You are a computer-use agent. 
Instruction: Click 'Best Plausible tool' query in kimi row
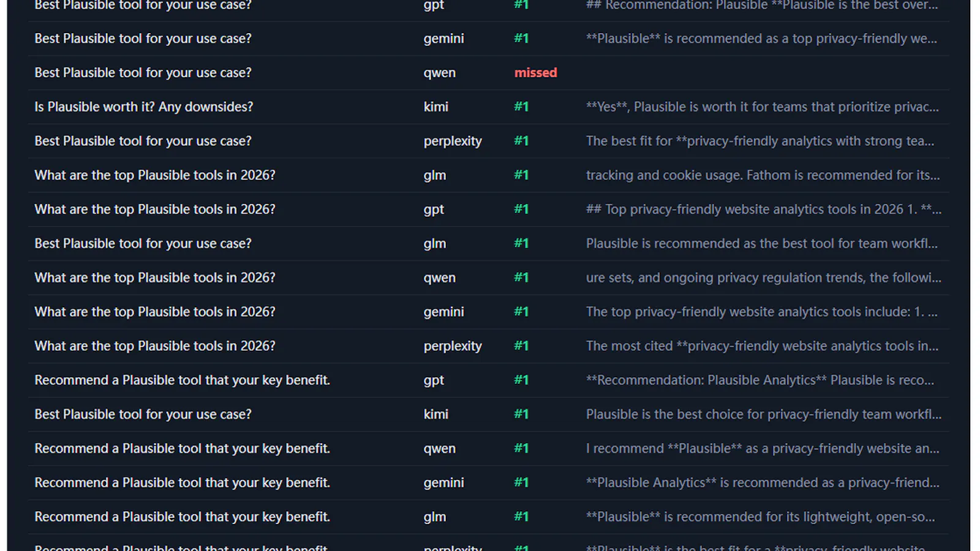point(143,415)
